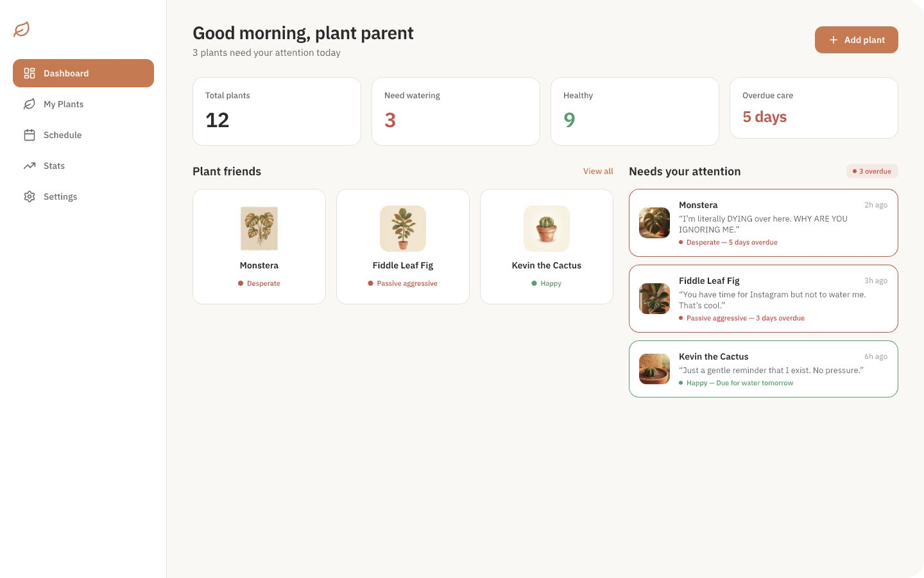Image resolution: width=924 pixels, height=578 pixels.
Task: Go to the Schedule page
Action: [x=62, y=135]
